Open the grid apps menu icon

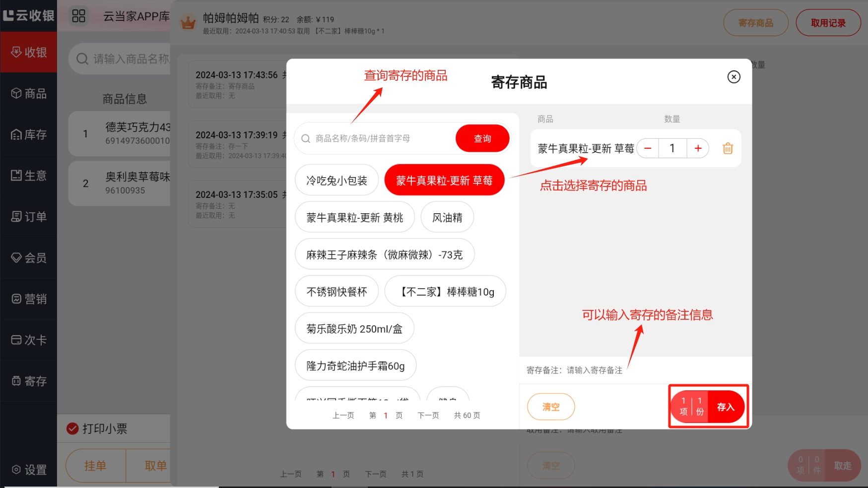(x=78, y=16)
